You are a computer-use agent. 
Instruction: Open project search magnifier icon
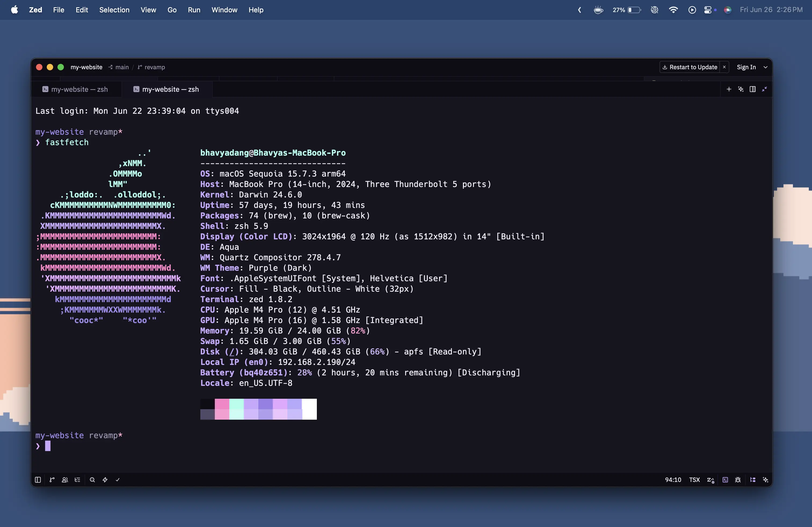pyautogui.click(x=92, y=480)
